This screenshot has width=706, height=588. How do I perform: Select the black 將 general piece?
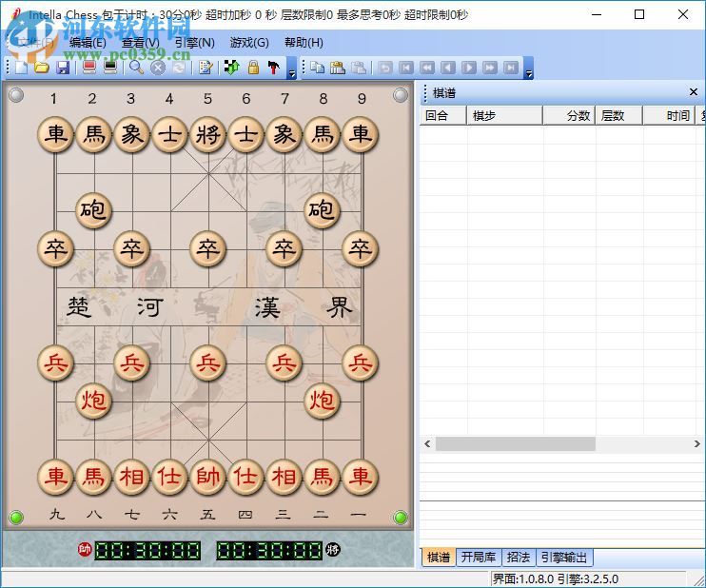click(x=208, y=134)
